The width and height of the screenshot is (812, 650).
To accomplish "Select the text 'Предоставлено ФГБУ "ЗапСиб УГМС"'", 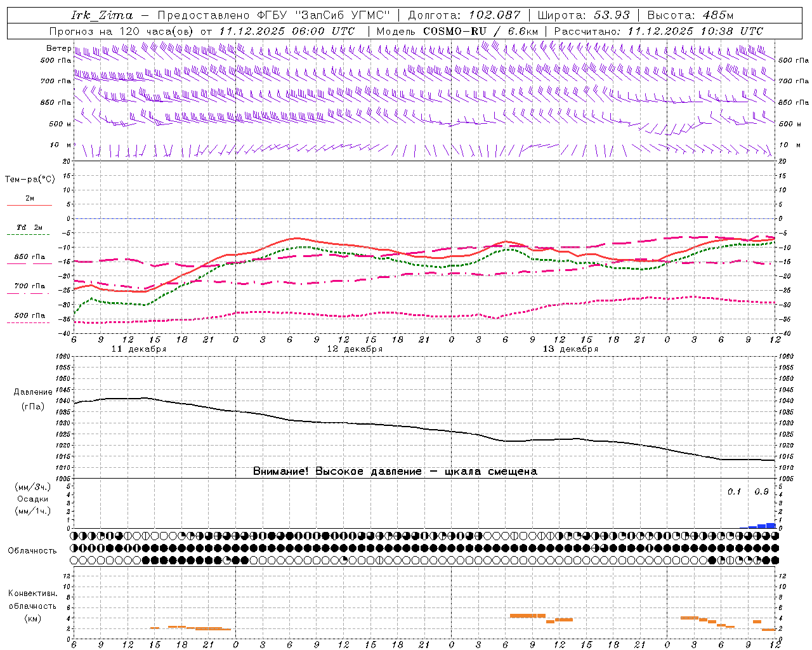I will pos(274,15).
